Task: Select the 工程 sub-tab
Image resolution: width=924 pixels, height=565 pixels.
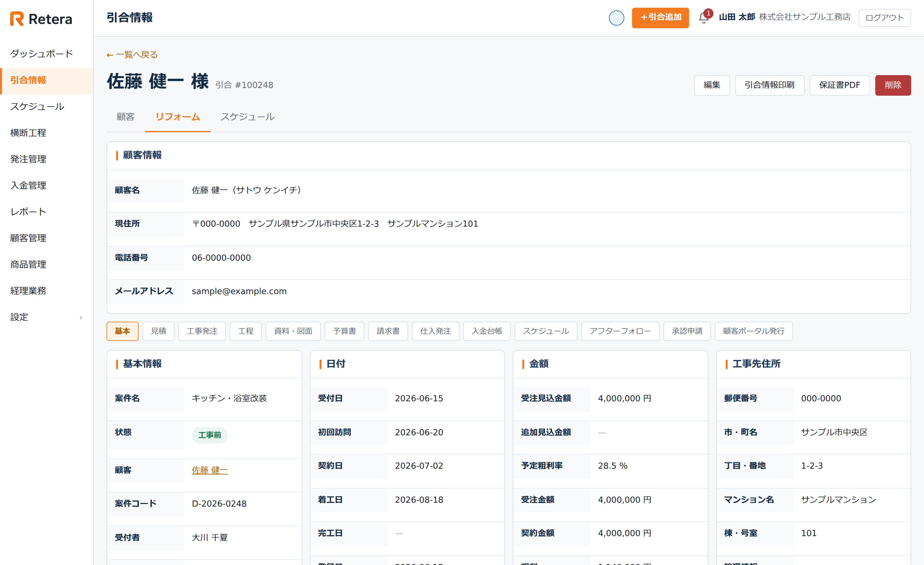Action: pyautogui.click(x=246, y=331)
